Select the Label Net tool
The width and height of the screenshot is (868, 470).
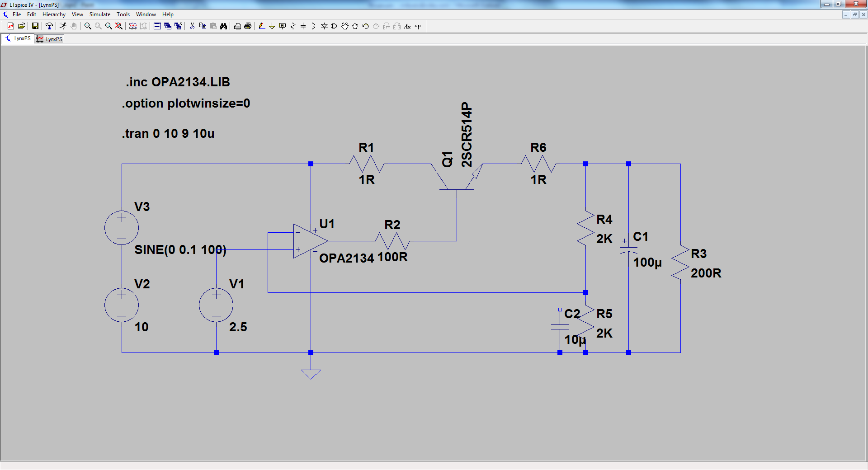tap(283, 26)
